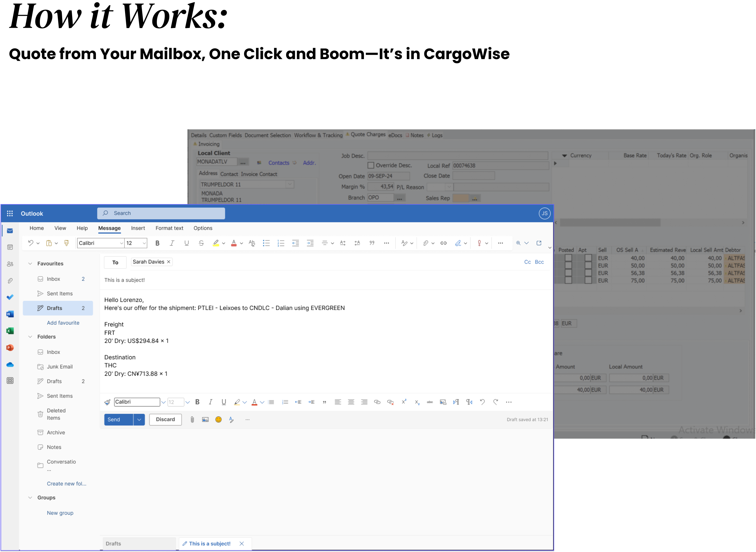Insert bulleted list from top ribbon

[x=266, y=243]
